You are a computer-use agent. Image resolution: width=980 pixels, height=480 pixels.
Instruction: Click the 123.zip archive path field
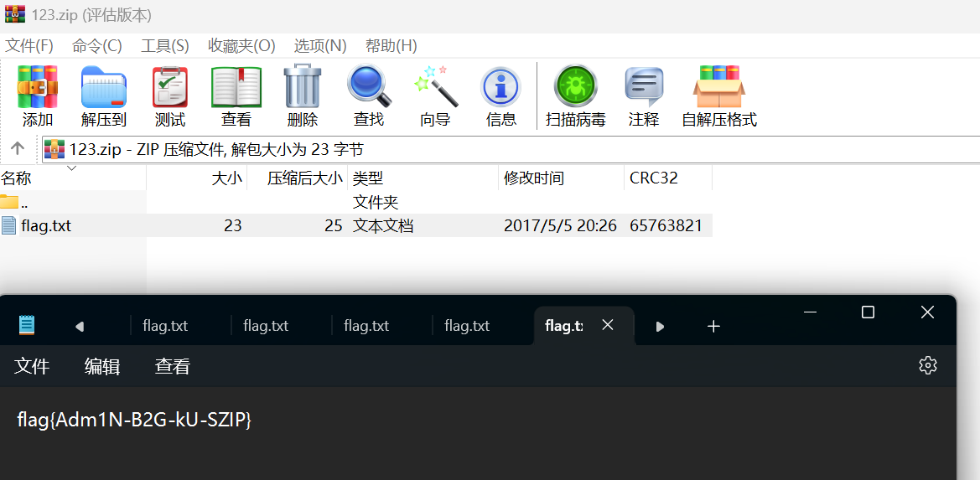point(511,150)
